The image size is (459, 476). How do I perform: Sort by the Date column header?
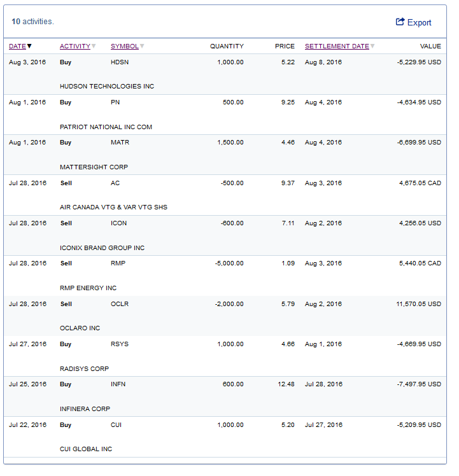pyautogui.click(x=17, y=46)
